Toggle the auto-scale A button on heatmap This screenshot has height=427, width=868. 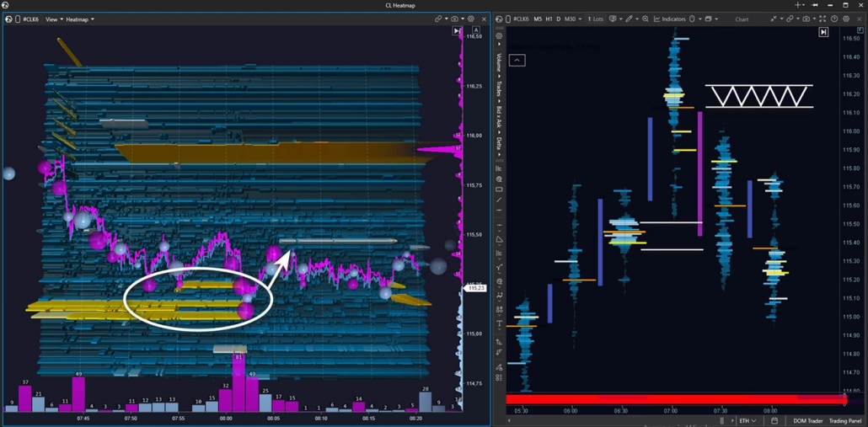click(x=477, y=31)
